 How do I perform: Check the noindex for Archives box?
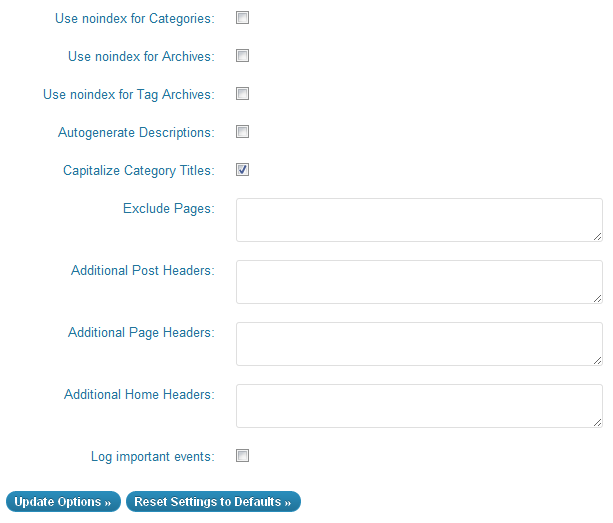242,56
